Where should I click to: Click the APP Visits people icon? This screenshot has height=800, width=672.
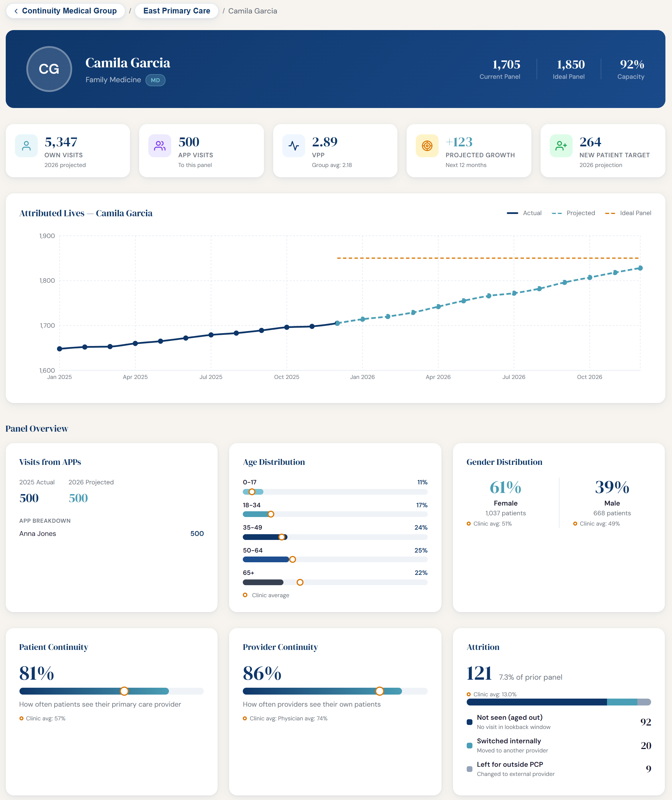[159, 146]
